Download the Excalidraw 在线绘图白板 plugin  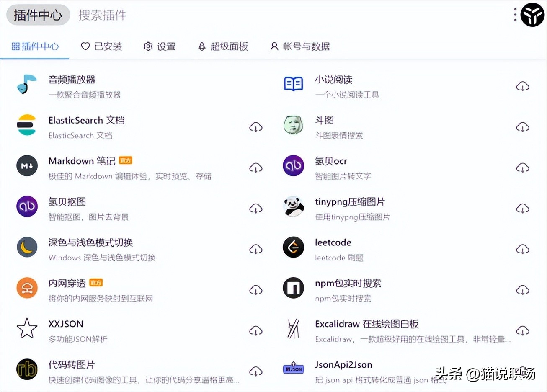tap(522, 330)
